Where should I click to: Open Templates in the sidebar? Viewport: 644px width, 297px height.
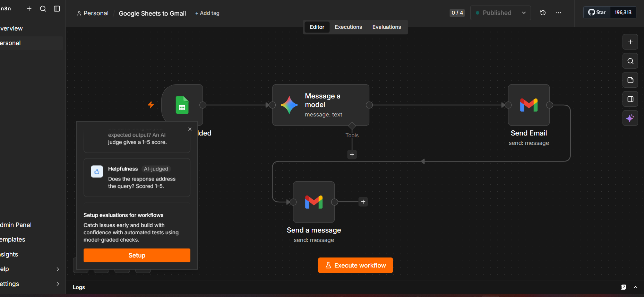click(x=31, y=239)
